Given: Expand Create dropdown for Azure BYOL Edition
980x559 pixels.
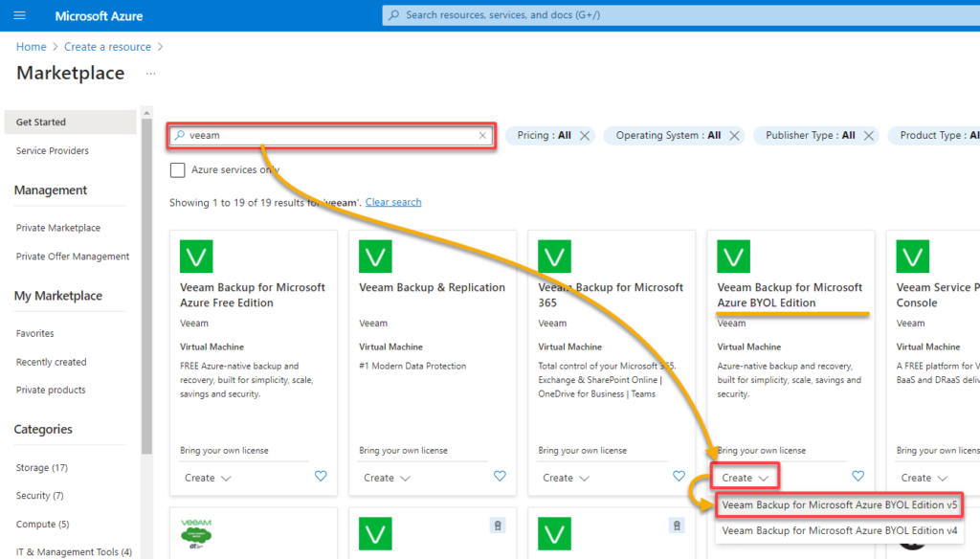Looking at the screenshot, I should tap(745, 478).
